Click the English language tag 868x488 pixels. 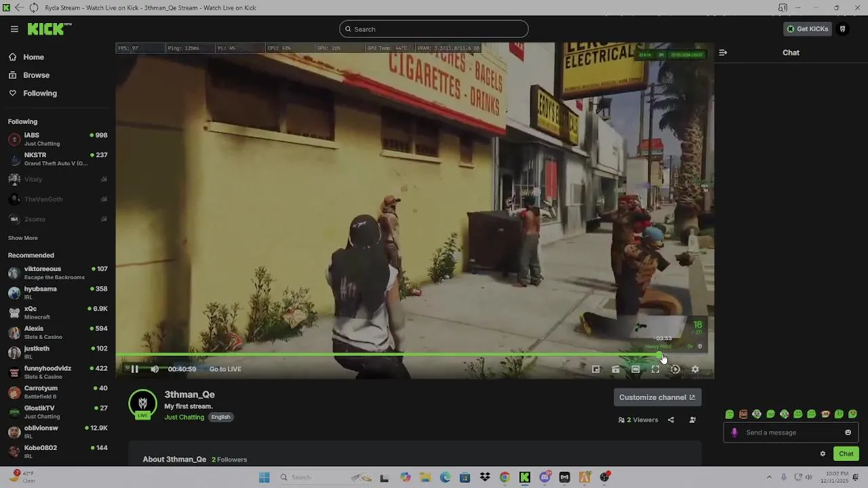pyautogui.click(x=220, y=418)
